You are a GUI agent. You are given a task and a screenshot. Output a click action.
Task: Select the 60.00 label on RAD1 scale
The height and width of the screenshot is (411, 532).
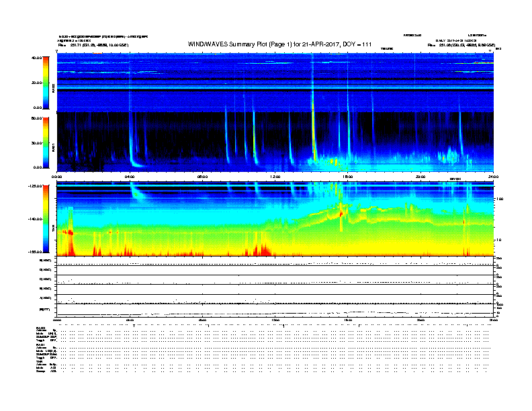coord(37,118)
